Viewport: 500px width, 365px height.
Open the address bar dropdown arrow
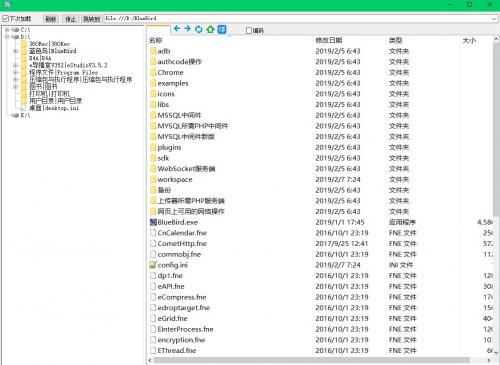point(494,19)
